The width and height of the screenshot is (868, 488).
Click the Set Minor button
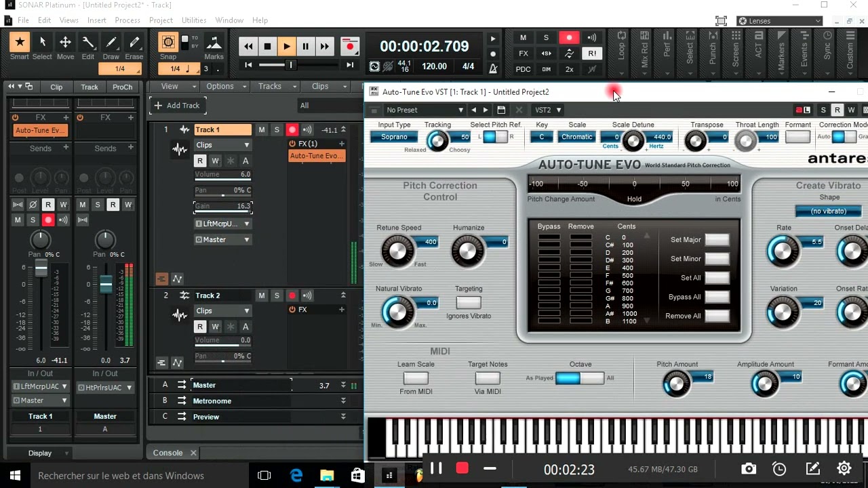pyautogui.click(x=717, y=259)
